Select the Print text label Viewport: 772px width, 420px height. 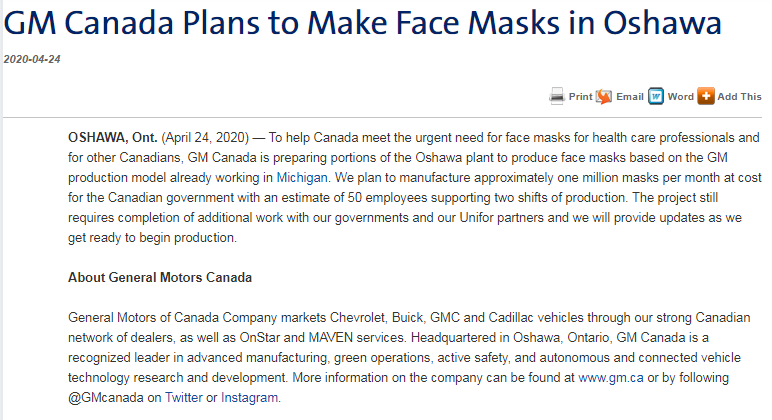point(580,97)
